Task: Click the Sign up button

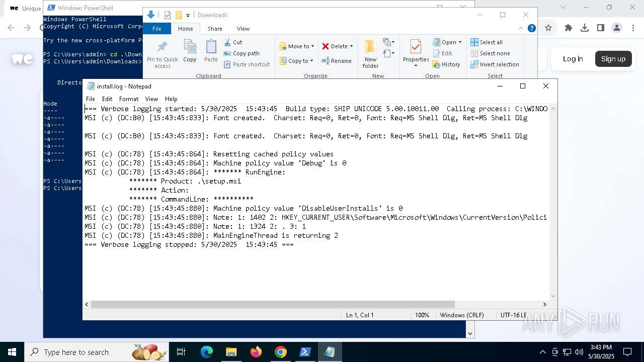Action: 613,59
